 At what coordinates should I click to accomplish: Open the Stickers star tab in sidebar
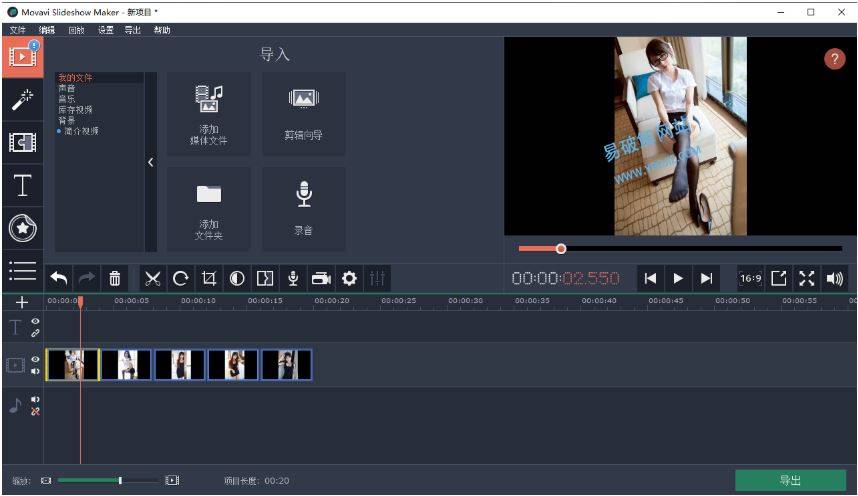(22, 228)
